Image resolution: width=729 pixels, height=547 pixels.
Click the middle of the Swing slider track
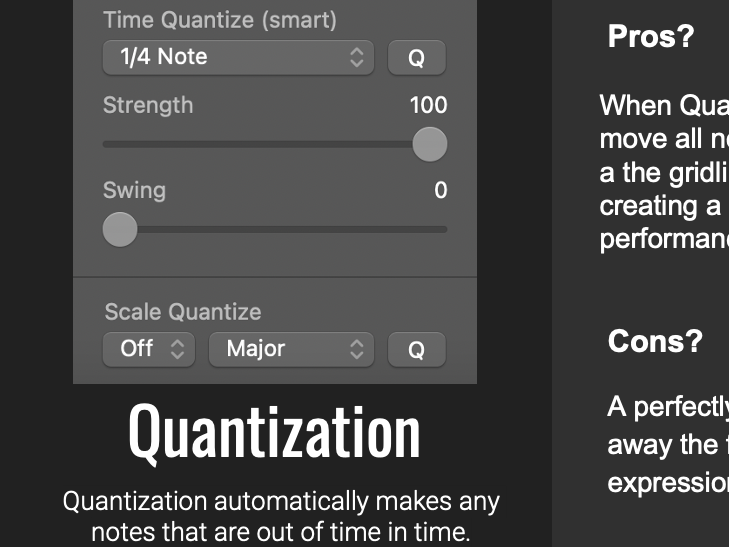pos(275,229)
